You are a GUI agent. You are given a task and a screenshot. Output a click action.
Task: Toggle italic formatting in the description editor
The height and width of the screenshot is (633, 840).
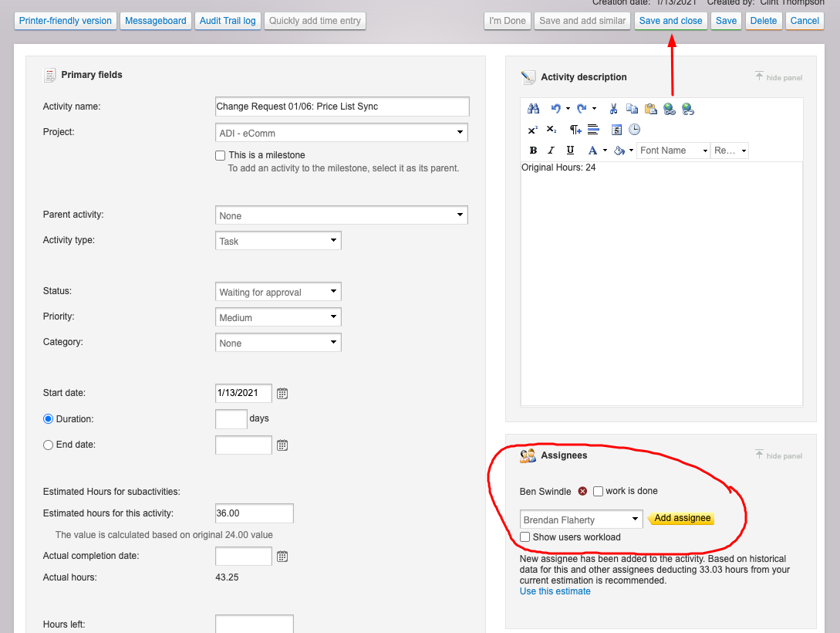552,150
